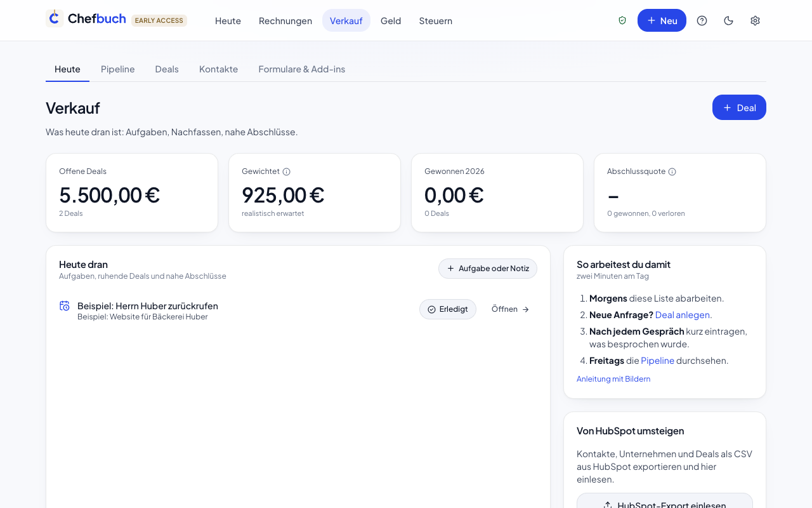The width and height of the screenshot is (812, 508).
Task: Click the Gewonnen 2026 value 0,00 €
Action: point(454,194)
